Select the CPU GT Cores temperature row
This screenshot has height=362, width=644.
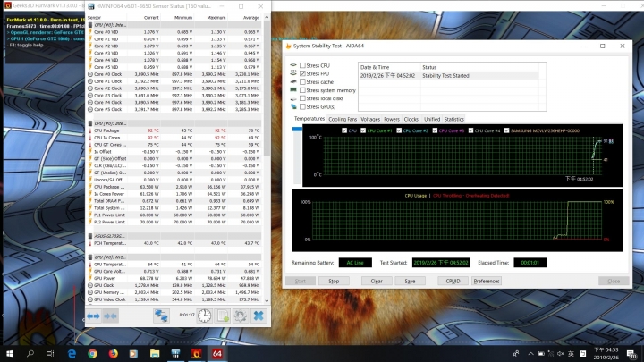pyautogui.click(x=174, y=145)
